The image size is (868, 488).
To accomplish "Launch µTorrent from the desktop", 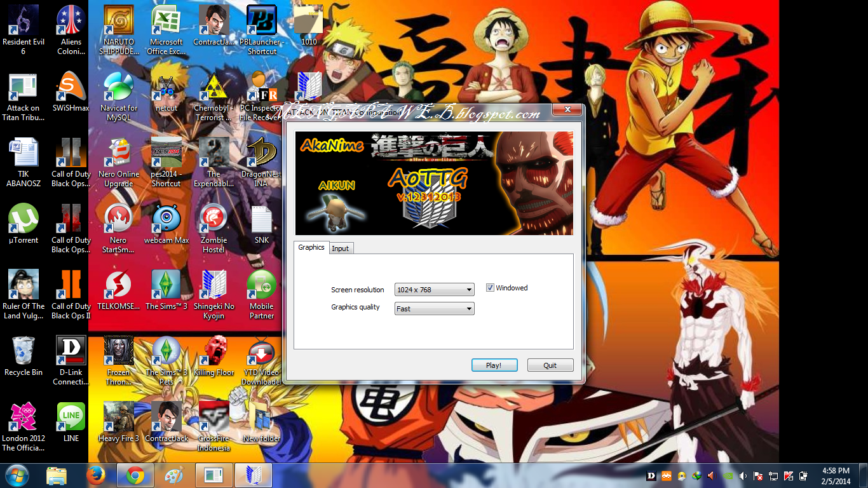I will click(24, 224).
